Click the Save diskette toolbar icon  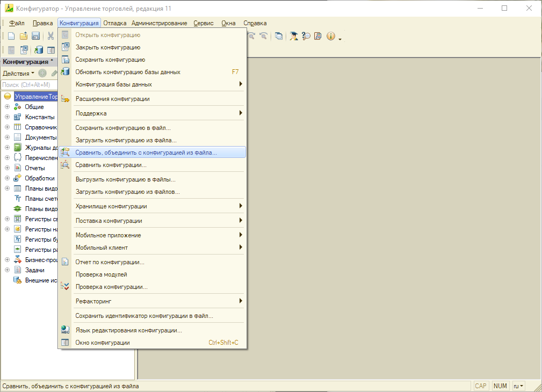coord(35,36)
